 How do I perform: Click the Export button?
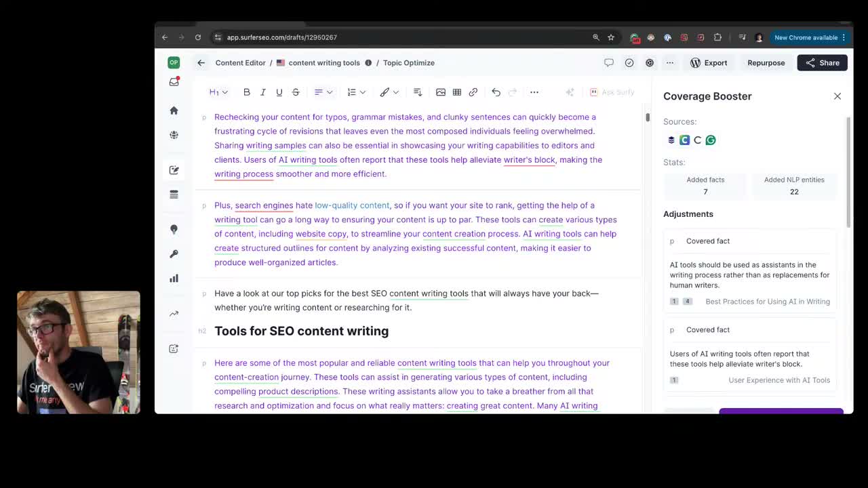pos(709,63)
